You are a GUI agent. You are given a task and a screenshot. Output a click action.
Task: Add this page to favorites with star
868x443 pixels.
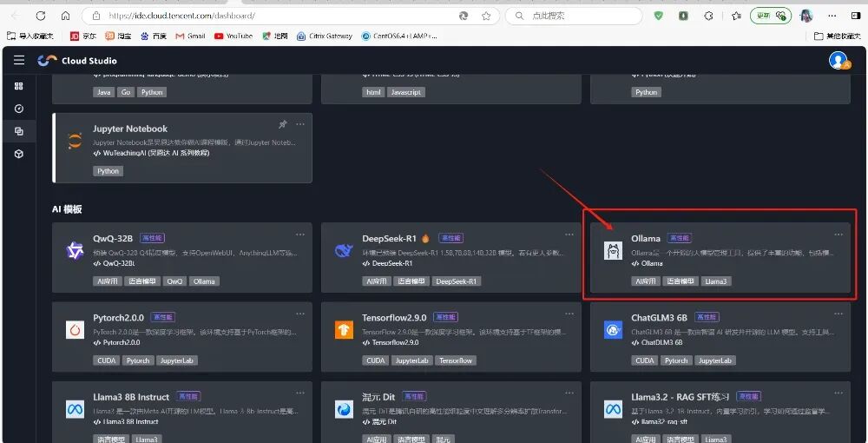pyautogui.click(x=486, y=16)
